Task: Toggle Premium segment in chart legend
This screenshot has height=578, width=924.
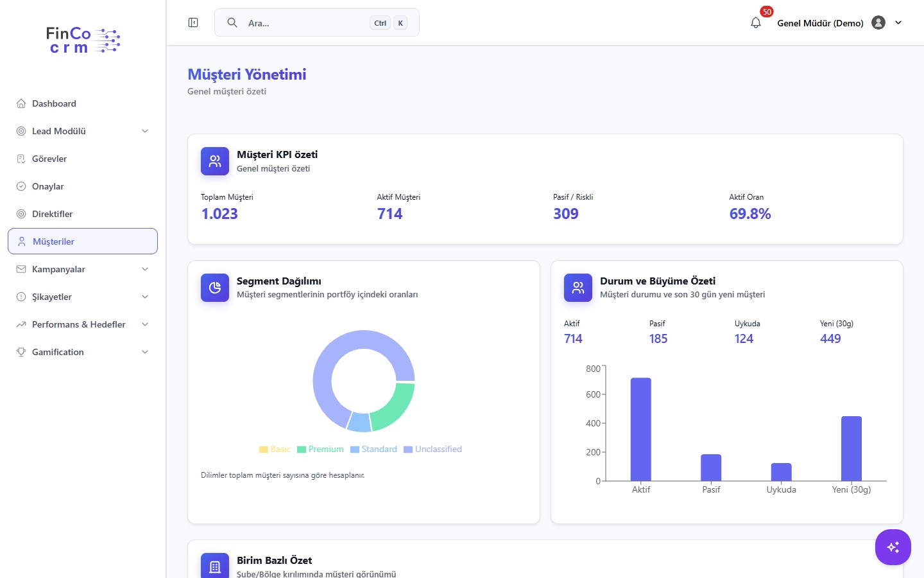Action: (x=320, y=450)
